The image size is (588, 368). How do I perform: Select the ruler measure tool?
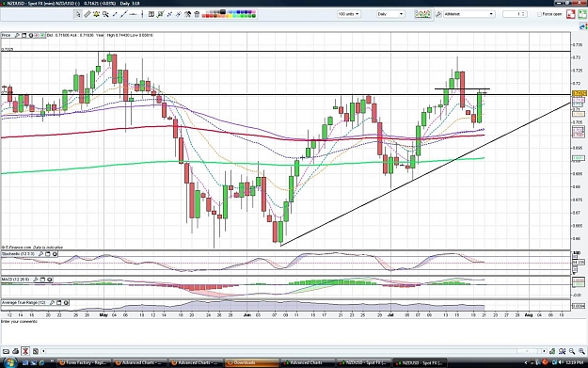(x=87, y=14)
